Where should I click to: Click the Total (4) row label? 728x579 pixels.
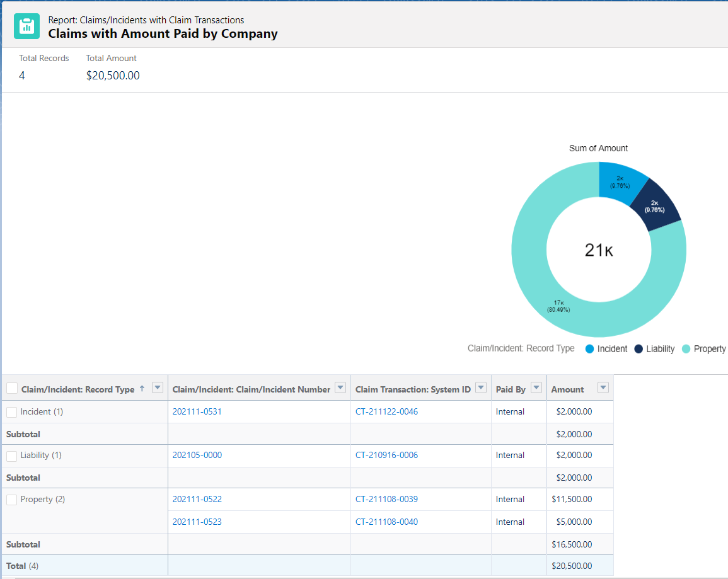tap(22, 566)
